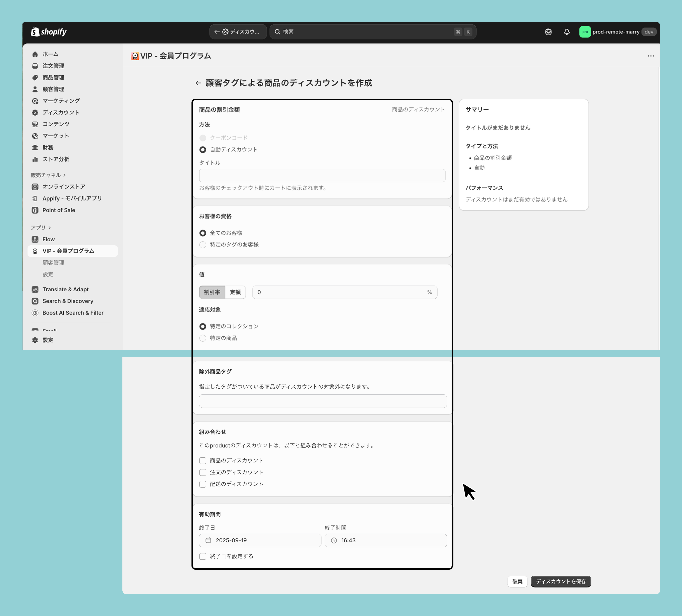
Task: Open オンラインストア icon
Action: pyautogui.click(x=35, y=187)
